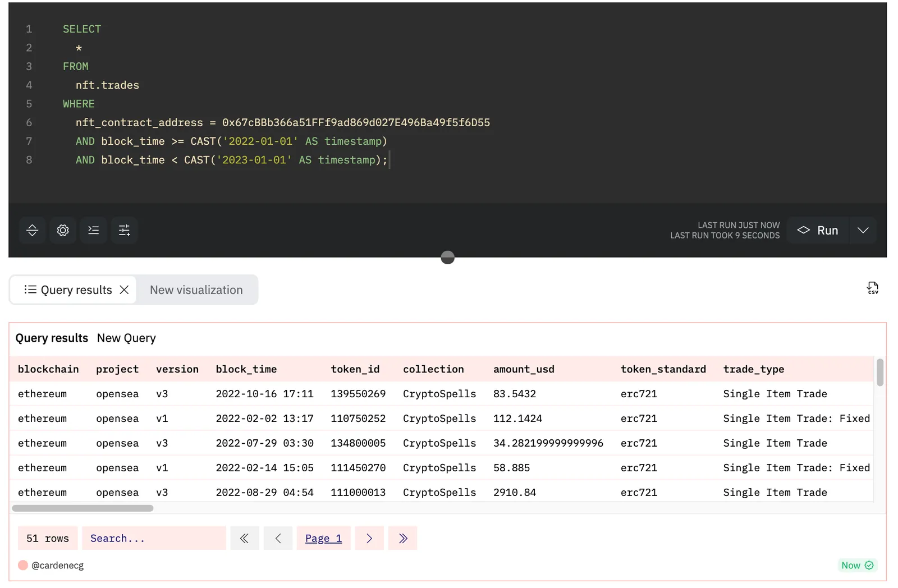Viewport: 898px width, 588px height.
Task: Click the SELECT keyword in line 1
Action: click(82, 29)
